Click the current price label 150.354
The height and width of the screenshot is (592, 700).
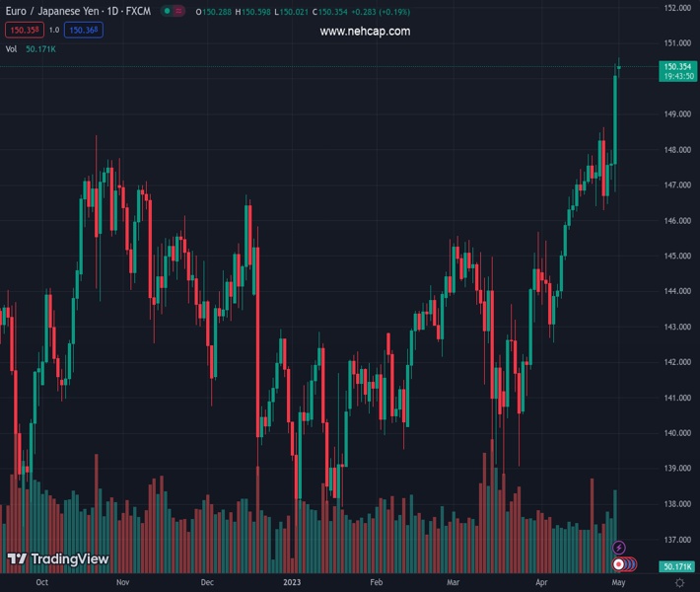pos(676,66)
